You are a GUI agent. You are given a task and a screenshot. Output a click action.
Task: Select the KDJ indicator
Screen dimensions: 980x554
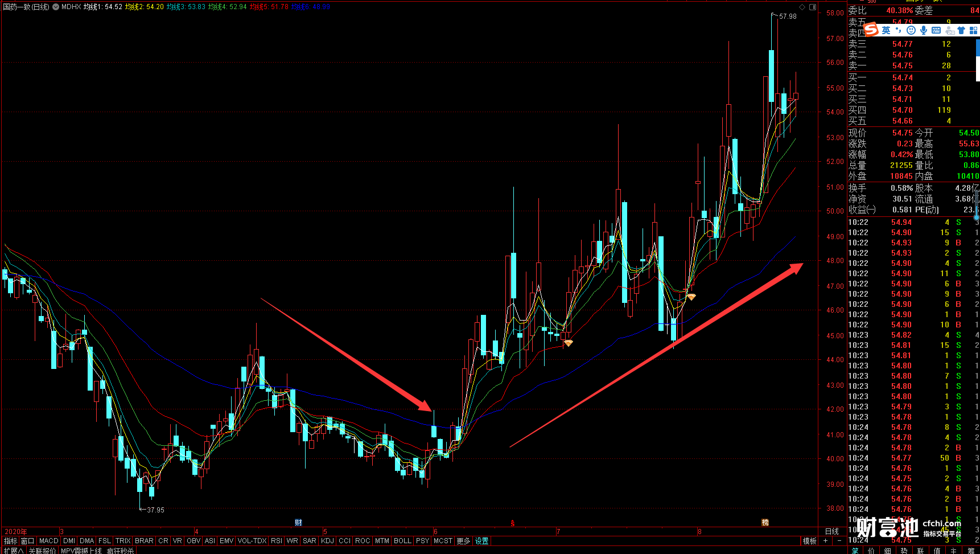pyautogui.click(x=327, y=541)
